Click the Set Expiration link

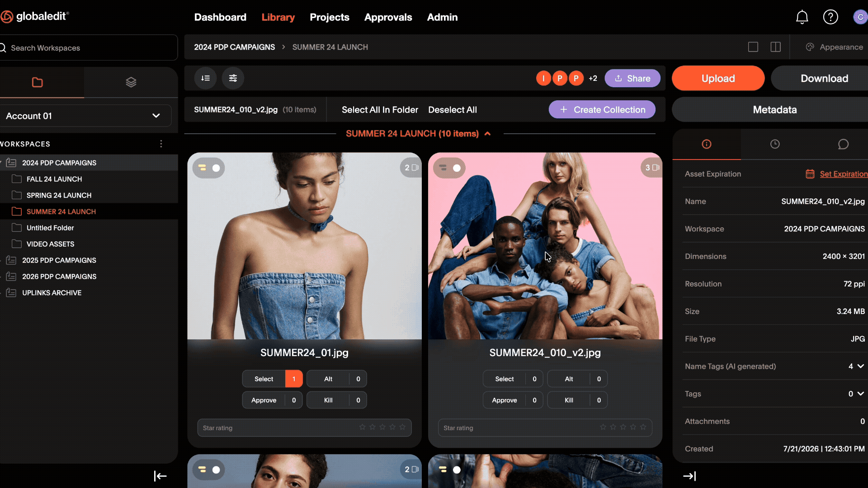(x=844, y=174)
